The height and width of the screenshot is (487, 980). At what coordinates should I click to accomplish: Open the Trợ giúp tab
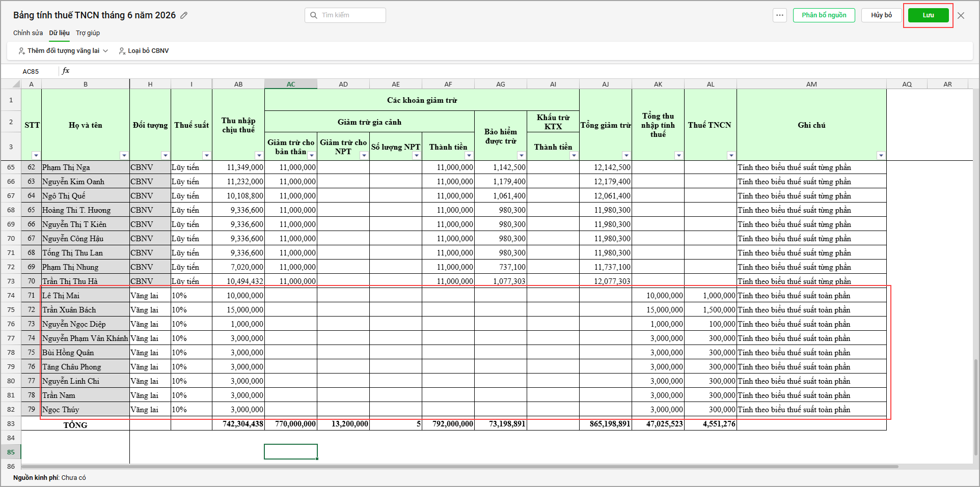[88, 33]
